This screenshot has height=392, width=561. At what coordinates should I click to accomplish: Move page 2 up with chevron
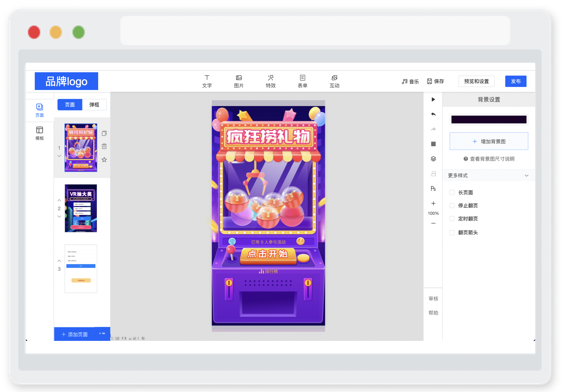pos(59,200)
